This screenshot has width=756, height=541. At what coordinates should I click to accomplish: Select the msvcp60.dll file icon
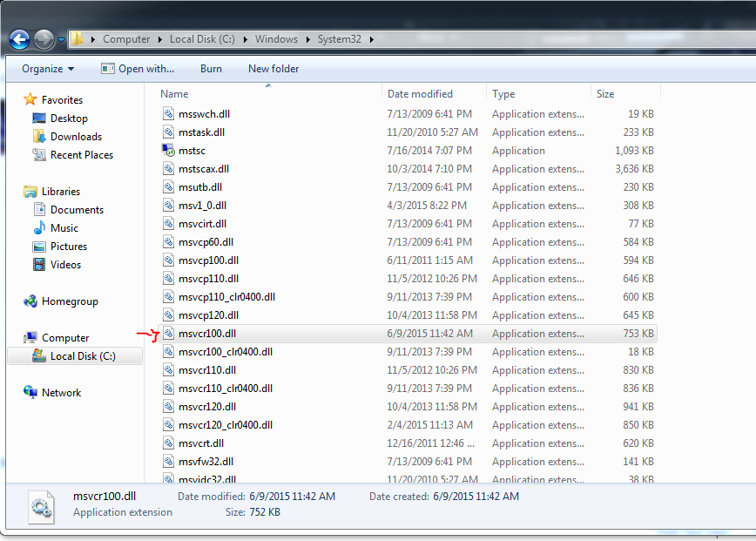(x=168, y=242)
